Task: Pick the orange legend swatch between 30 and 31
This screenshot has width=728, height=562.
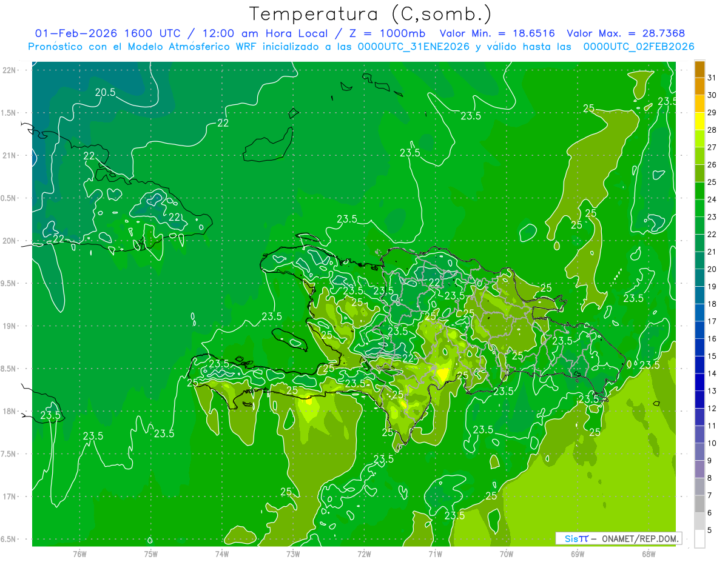Action: coord(699,86)
